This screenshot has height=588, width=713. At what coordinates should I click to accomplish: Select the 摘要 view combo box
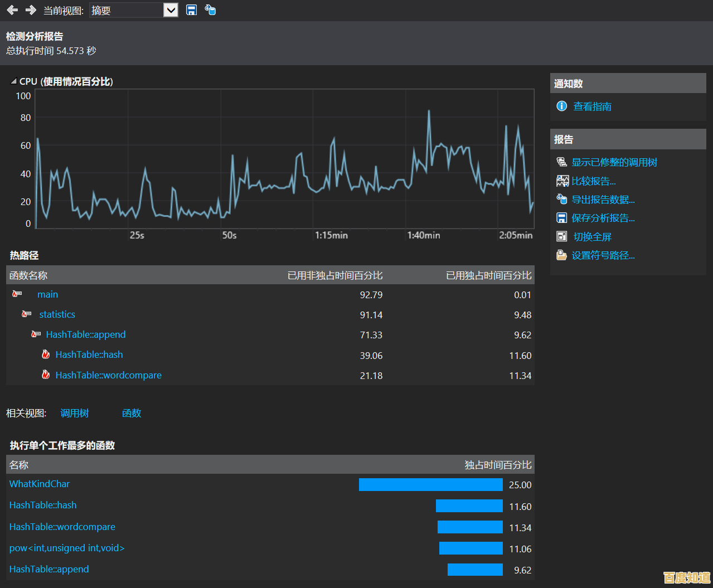coord(126,10)
